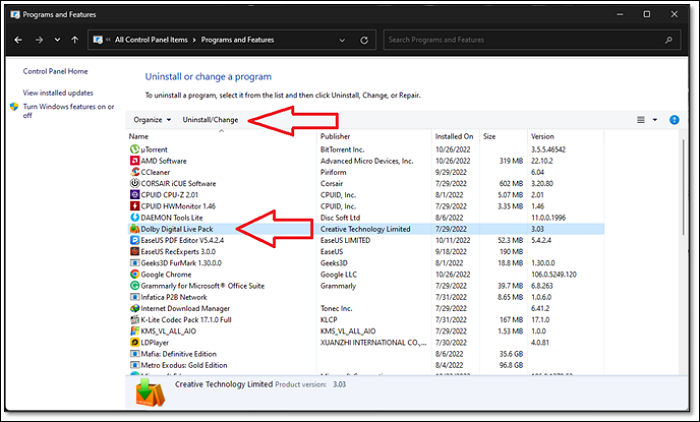Select the CCleaner icon in list
Viewport: 700px width, 422px height.
(x=134, y=172)
